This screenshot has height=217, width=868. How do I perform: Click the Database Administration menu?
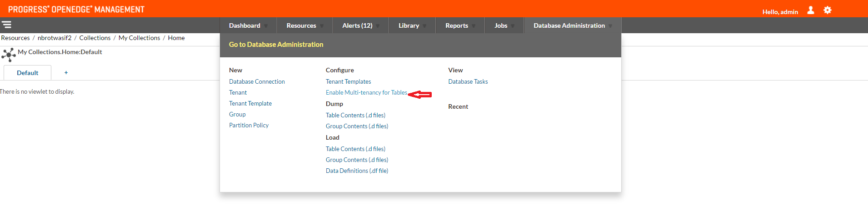click(569, 25)
